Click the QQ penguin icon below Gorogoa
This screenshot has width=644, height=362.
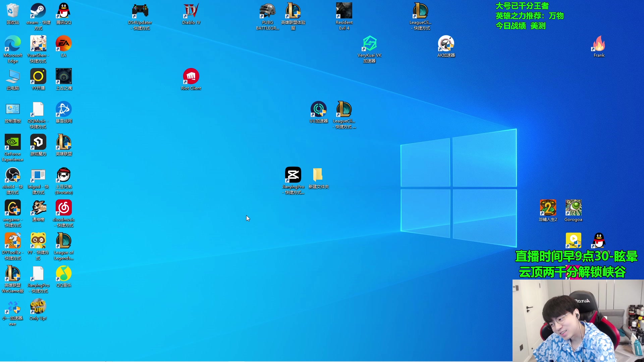599,241
